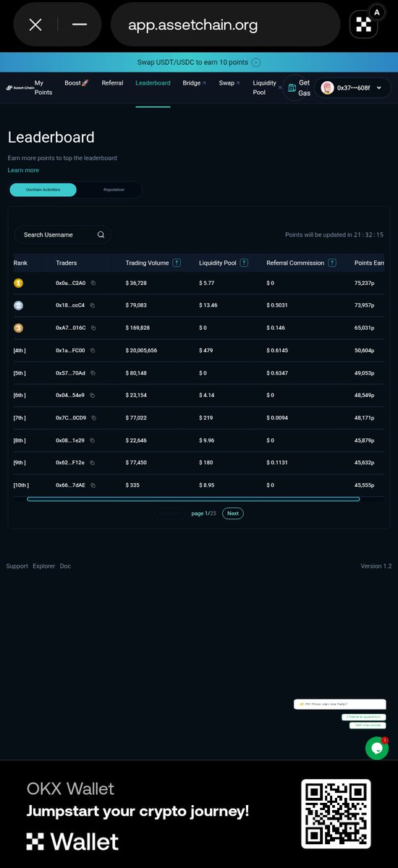This screenshot has height=868, width=398.
Task: Copy address 0x04…54e9
Action: coord(93,395)
